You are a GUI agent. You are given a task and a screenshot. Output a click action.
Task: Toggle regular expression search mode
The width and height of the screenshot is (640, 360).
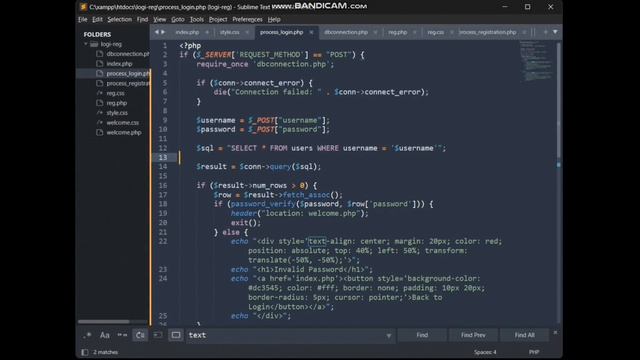(x=87, y=335)
